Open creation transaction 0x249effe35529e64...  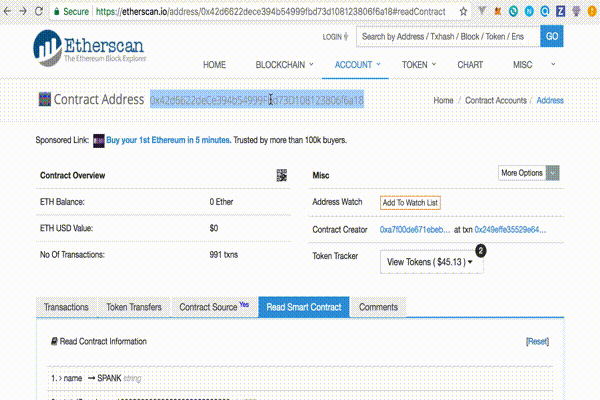(510, 230)
